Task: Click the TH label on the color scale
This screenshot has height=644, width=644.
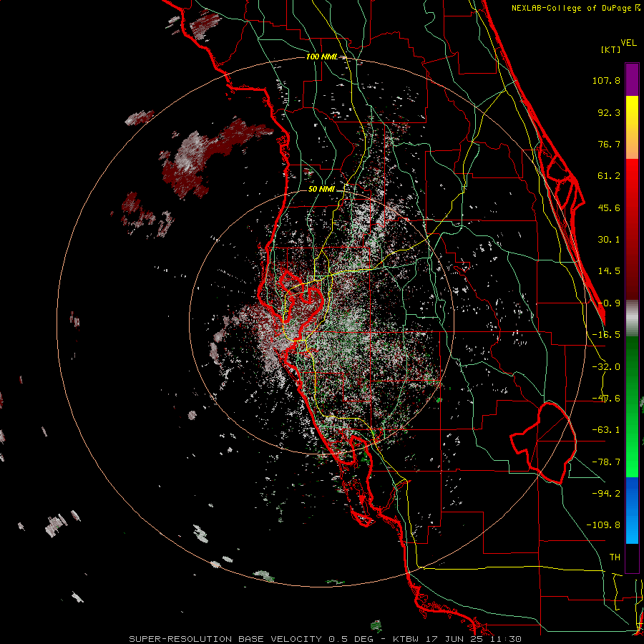Action: pyautogui.click(x=615, y=557)
